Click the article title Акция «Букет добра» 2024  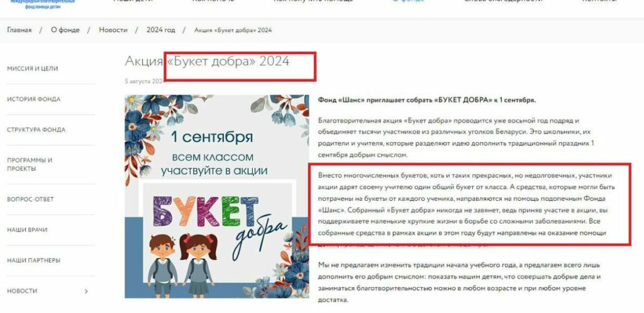[207, 61]
